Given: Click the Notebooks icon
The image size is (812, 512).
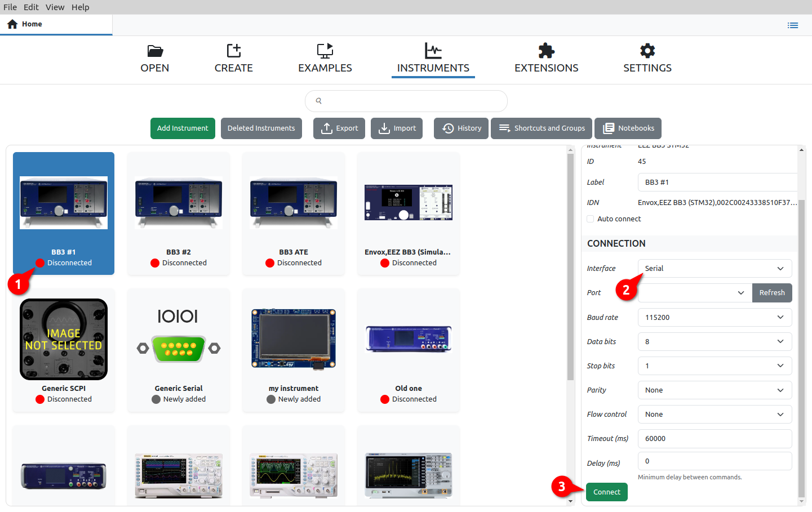Looking at the screenshot, I should [x=609, y=128].
